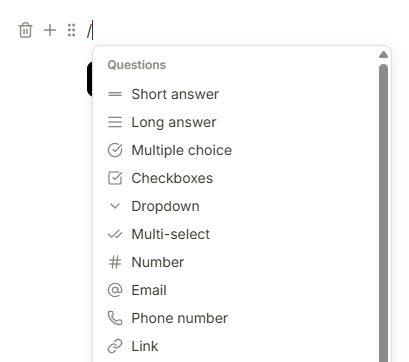Click the Multi-select double-check icon
This screenshot has height=362, width=409.
(115, 234)
